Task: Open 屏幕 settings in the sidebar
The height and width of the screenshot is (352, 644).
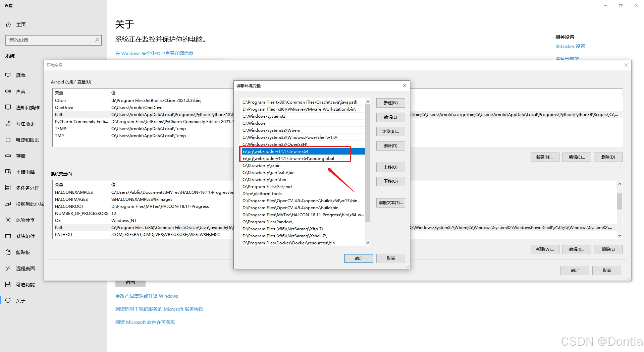Action: pos(20,75)
